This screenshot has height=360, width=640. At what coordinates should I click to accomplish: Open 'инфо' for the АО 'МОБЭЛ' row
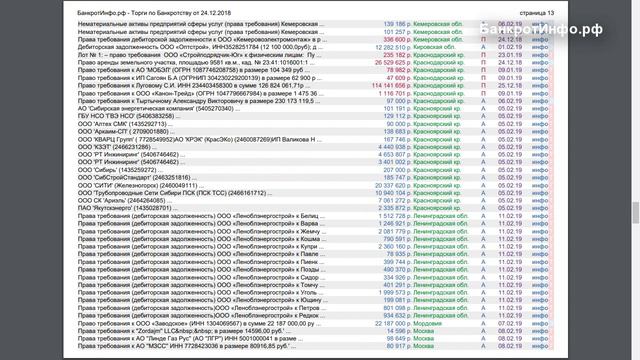(x=540, y=70)
